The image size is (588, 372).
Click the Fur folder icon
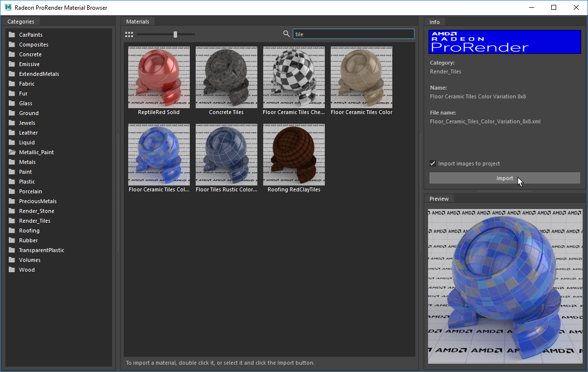(12, 93)
